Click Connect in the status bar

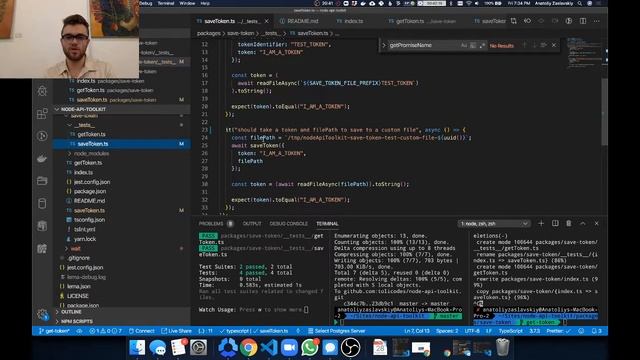tap(142, 331)
